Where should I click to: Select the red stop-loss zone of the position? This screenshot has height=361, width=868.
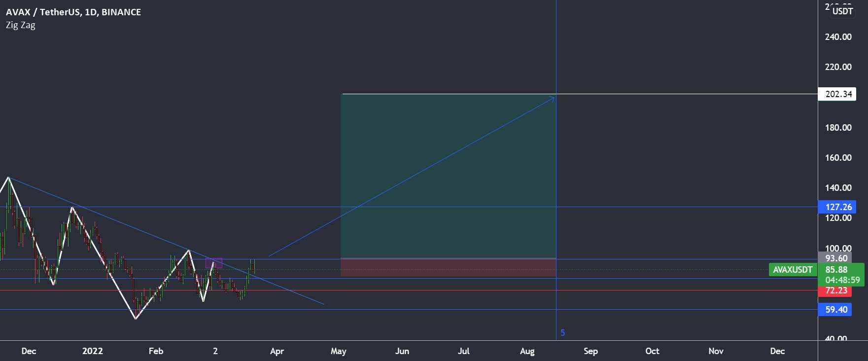coord(449,267)
